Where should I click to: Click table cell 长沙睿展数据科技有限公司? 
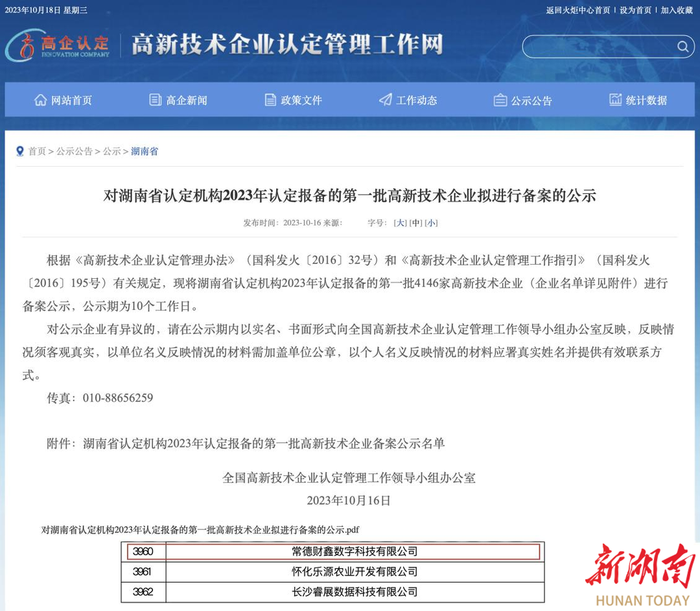(355, 592)
